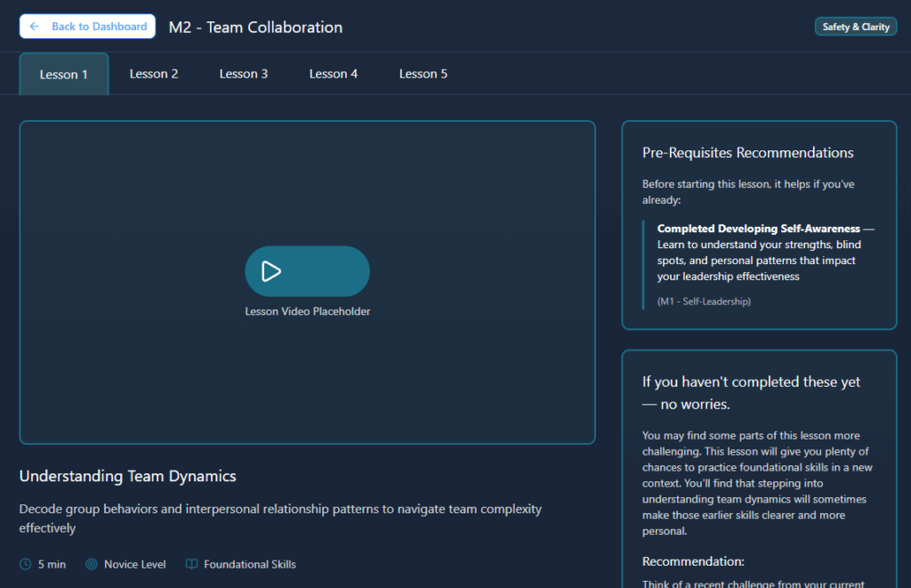The height and width of the screenshot is (588, 911).
Task: Open the Lesson 5 tab
Action: 423,74
